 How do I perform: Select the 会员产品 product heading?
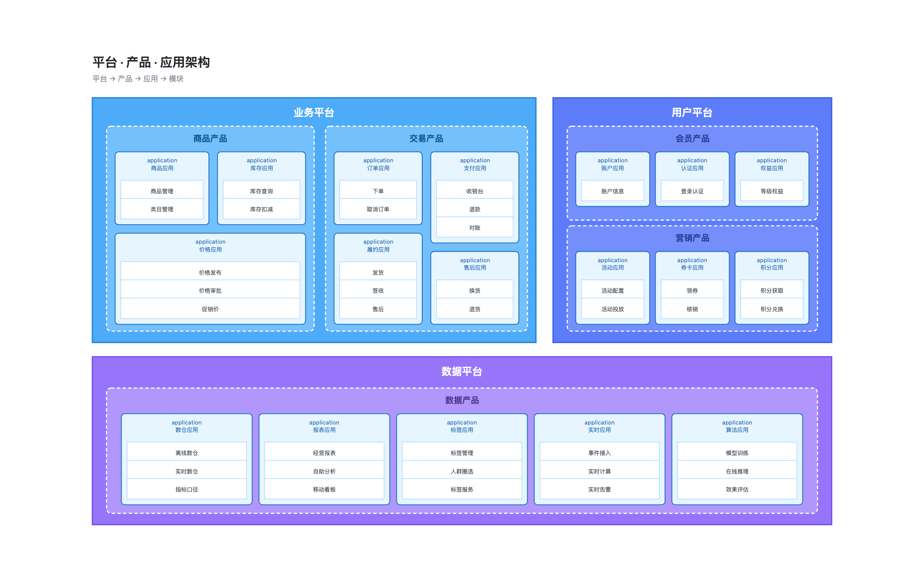point(692,138)
